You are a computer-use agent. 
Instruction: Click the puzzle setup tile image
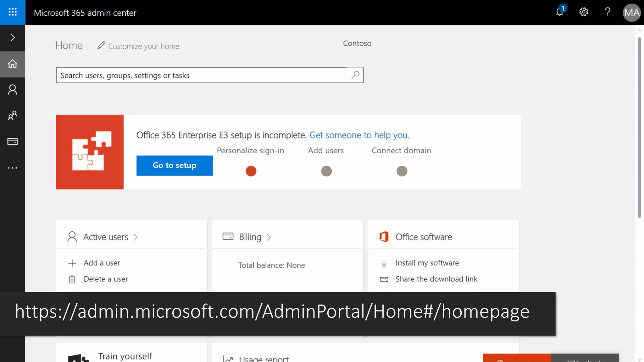point(90,152)
